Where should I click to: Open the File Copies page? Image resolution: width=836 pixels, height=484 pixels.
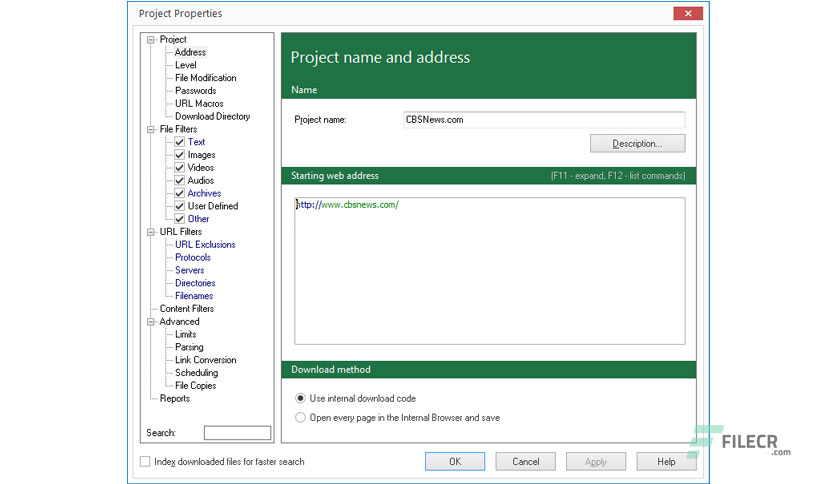coord(196,385)
